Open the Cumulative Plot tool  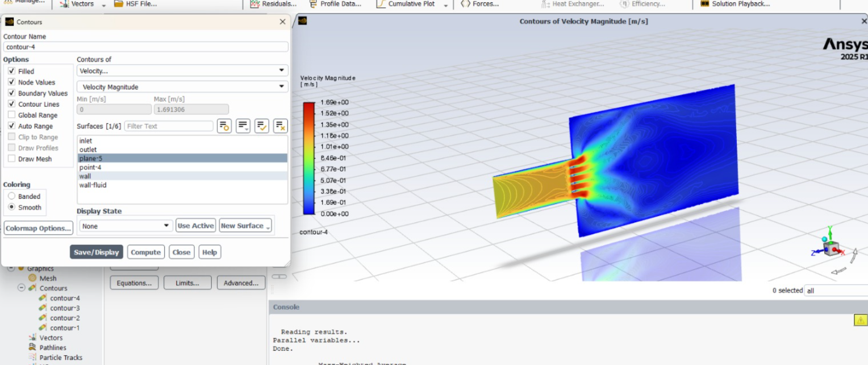click(x=406, y=4)
